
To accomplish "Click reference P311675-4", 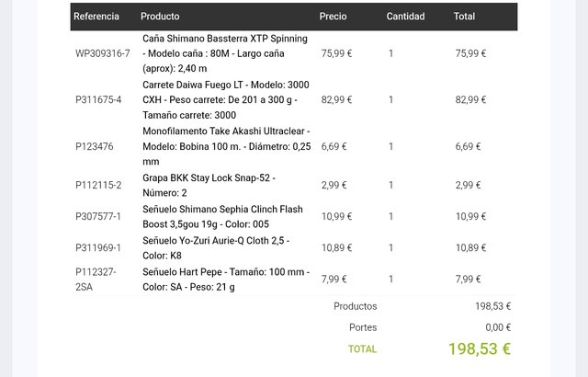I will click(98, 100).
